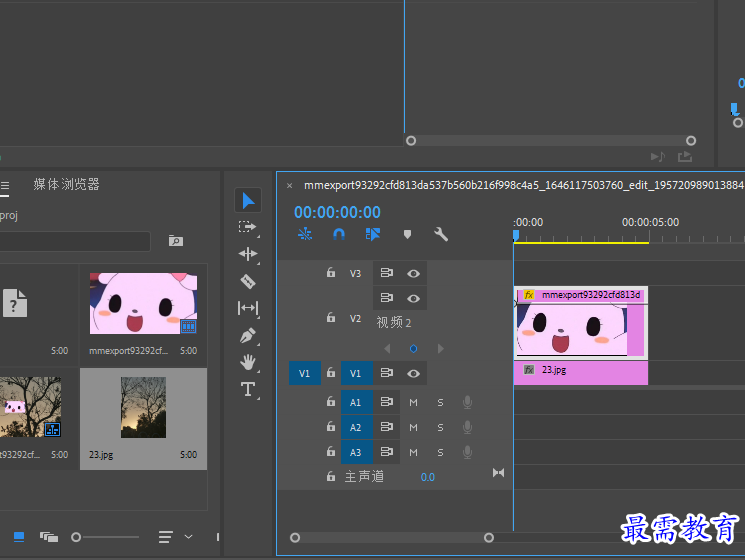Mute the A1 track

(x=413, y=403)
